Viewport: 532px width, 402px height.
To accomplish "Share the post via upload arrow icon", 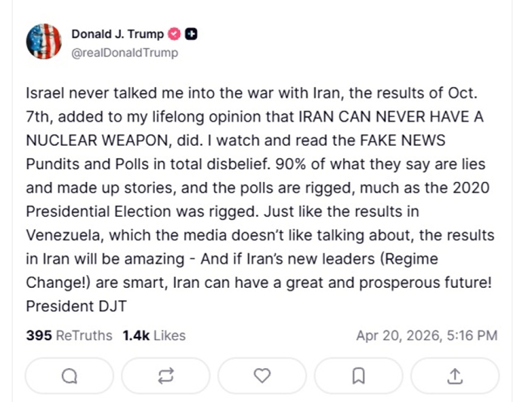I will click(455, 376).
